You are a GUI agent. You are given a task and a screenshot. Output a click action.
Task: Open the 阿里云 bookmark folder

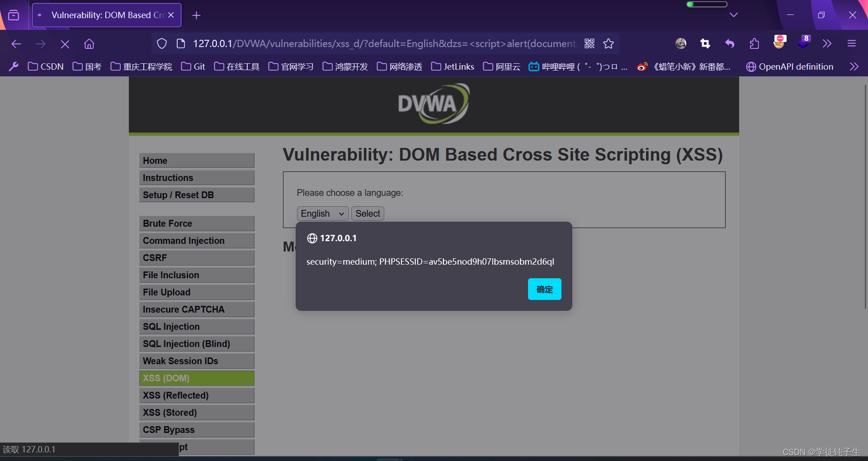tap(502, 67)
